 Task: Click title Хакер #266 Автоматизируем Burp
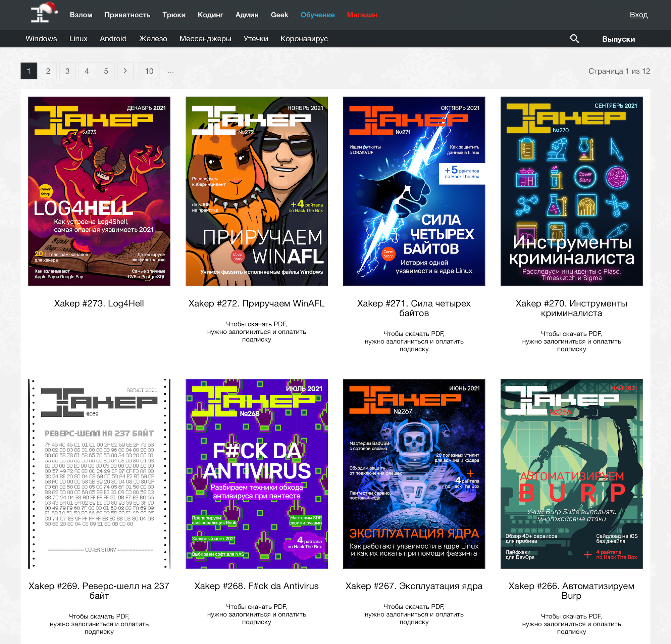pos(571,591)
